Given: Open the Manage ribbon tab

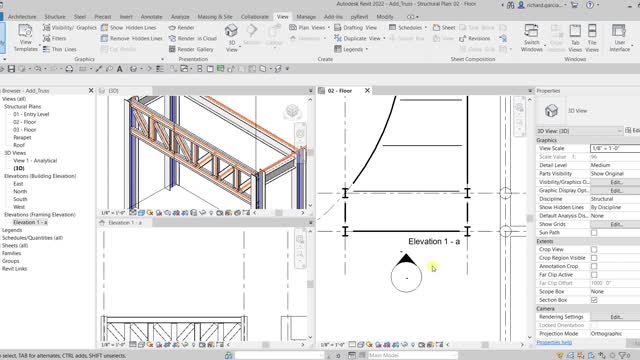Looking at the screenshot, I should point(306,17).
